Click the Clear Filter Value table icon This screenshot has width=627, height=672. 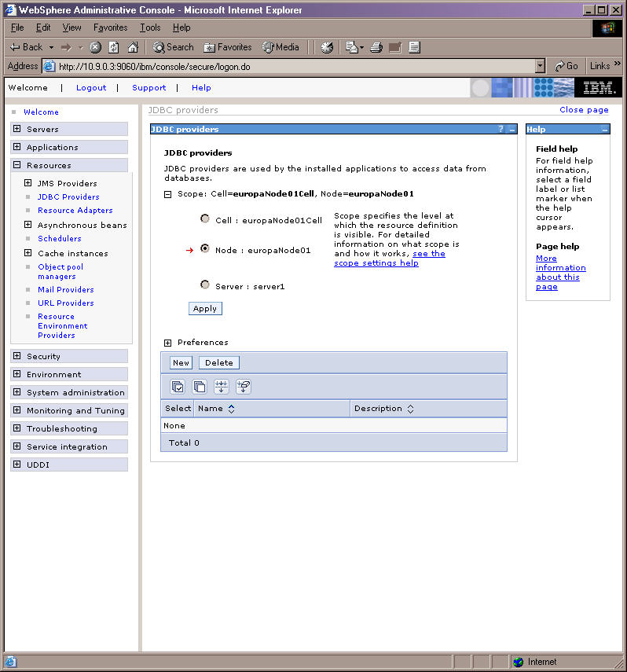click(244, 387)
